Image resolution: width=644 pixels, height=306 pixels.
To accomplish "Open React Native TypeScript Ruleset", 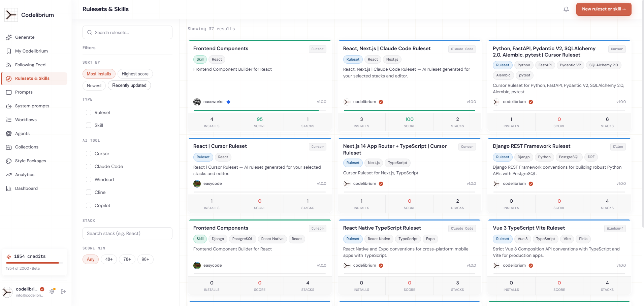I will click(382, 228).
